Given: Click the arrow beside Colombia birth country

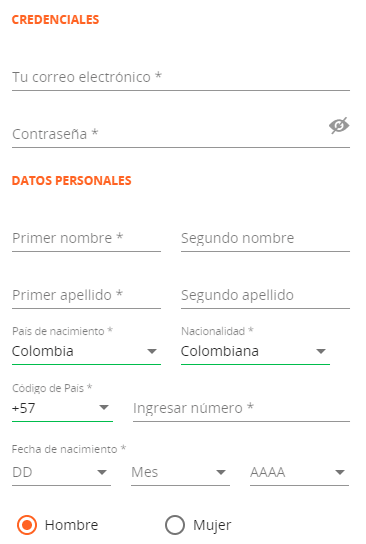Looking at the screenshot, I should point(152,351).
